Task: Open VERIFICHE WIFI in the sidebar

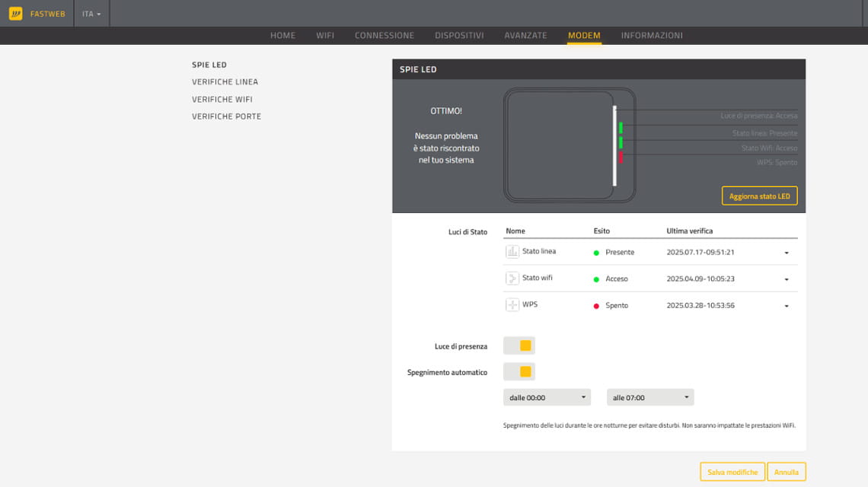Action: 222,100
